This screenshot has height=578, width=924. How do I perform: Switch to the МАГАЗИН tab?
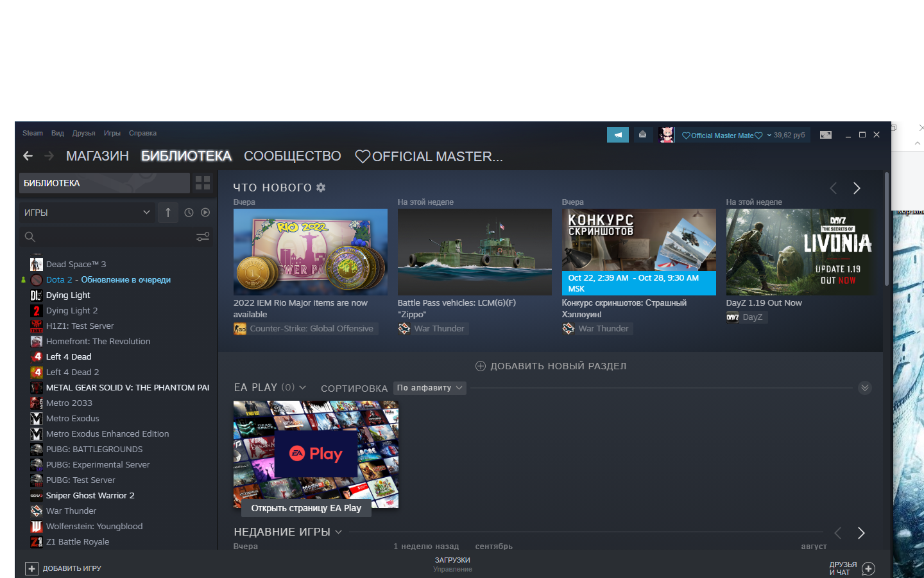point(98,156)
